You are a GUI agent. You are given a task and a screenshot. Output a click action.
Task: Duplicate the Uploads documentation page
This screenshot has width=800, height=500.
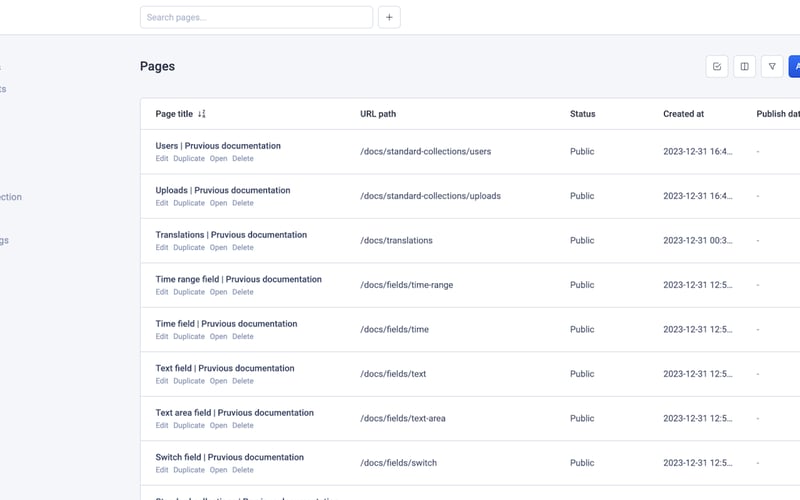189,203
